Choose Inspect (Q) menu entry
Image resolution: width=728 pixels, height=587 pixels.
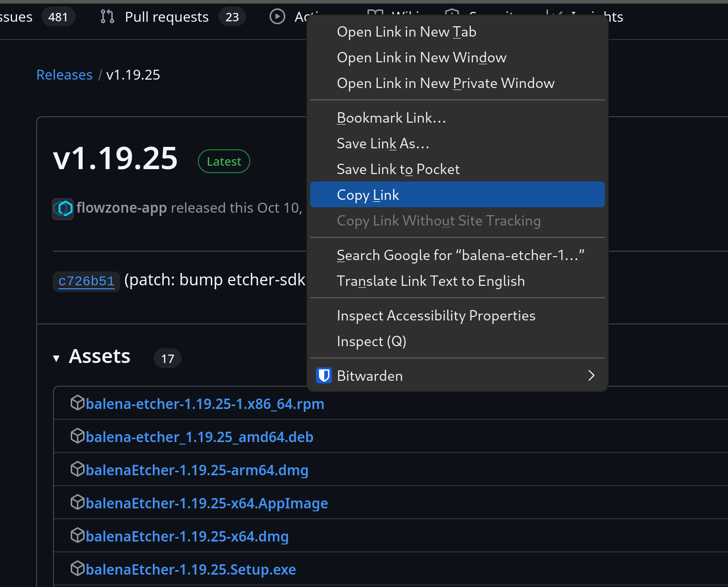pos(457,341)
